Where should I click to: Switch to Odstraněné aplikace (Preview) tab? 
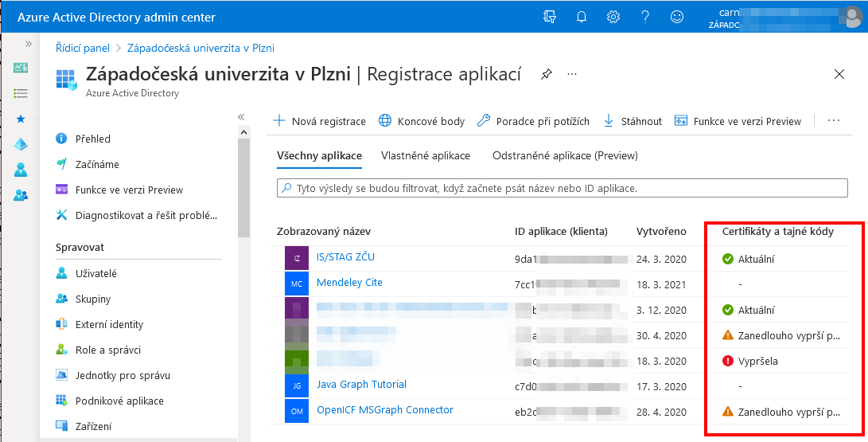click(565, 155)
